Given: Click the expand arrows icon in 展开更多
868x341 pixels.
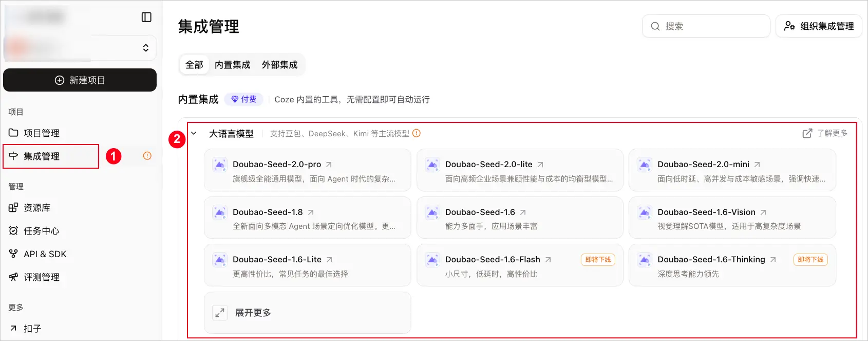Looking at the screenshot, I should tap(220, 313).
